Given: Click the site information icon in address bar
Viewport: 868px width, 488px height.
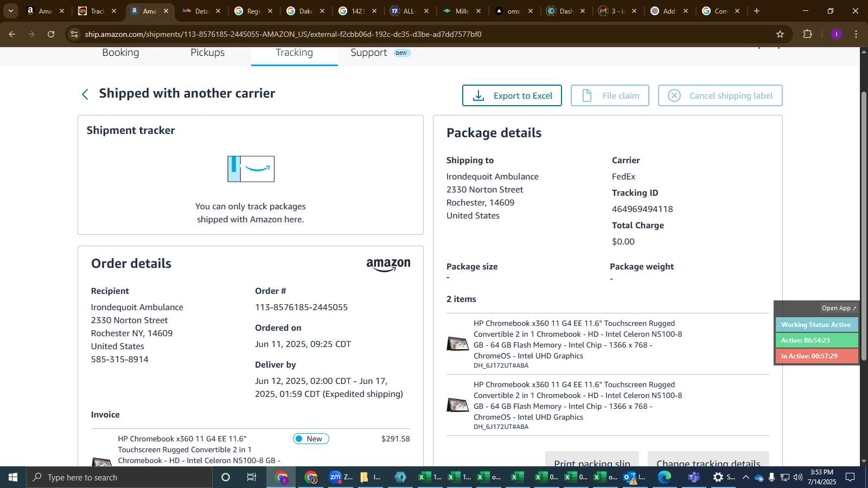Looking at the screenshot, I should pyautogui.click(x=74, y=34).
